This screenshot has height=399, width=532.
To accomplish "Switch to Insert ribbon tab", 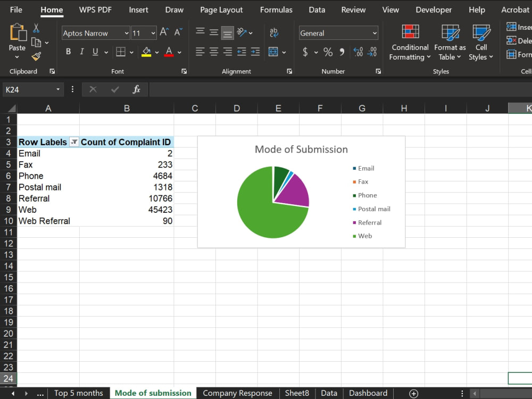I will (138, 10).
